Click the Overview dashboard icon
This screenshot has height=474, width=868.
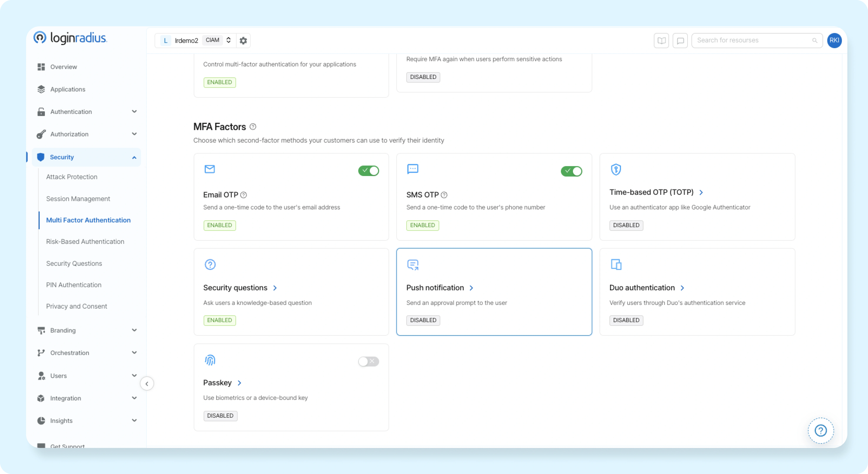[41, 67]
